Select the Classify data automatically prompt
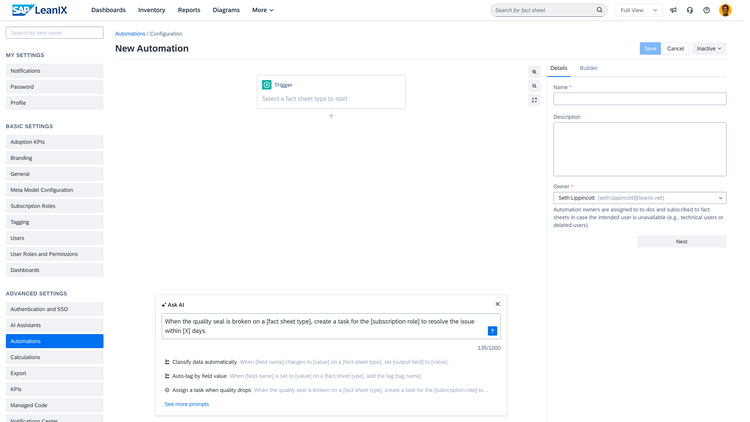 coord(307,362)
